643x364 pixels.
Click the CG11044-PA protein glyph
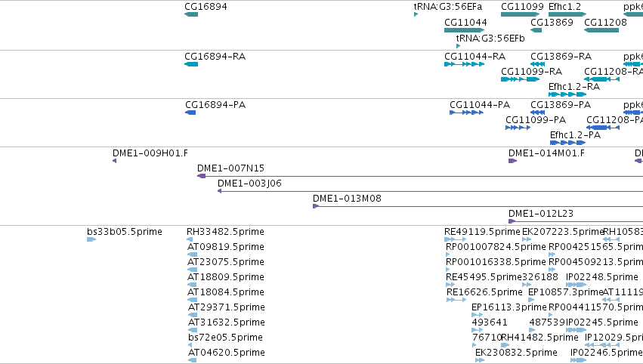pyautogui.click(x=466, y=113)
